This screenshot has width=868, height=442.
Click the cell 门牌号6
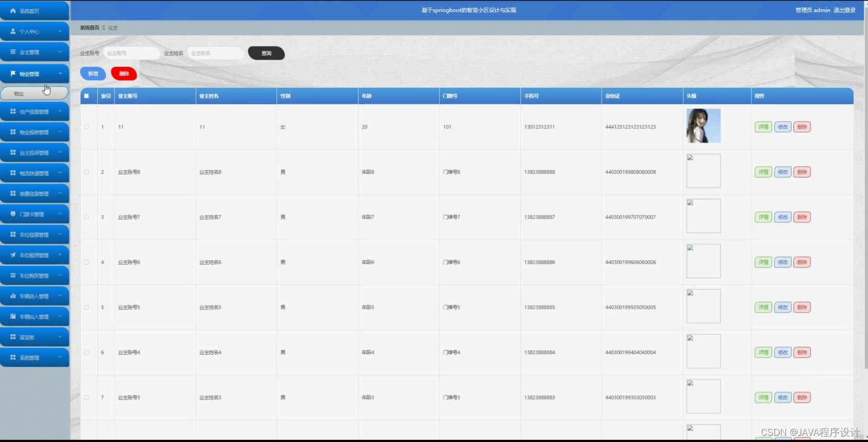pyautogui.click(x=452, y=262)
